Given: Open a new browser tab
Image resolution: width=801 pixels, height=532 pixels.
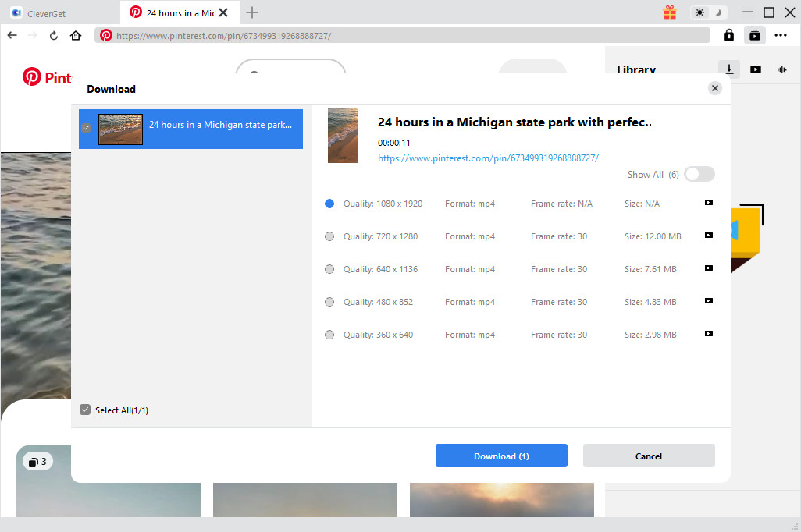Looking at the screenshot, I should 251,12.
